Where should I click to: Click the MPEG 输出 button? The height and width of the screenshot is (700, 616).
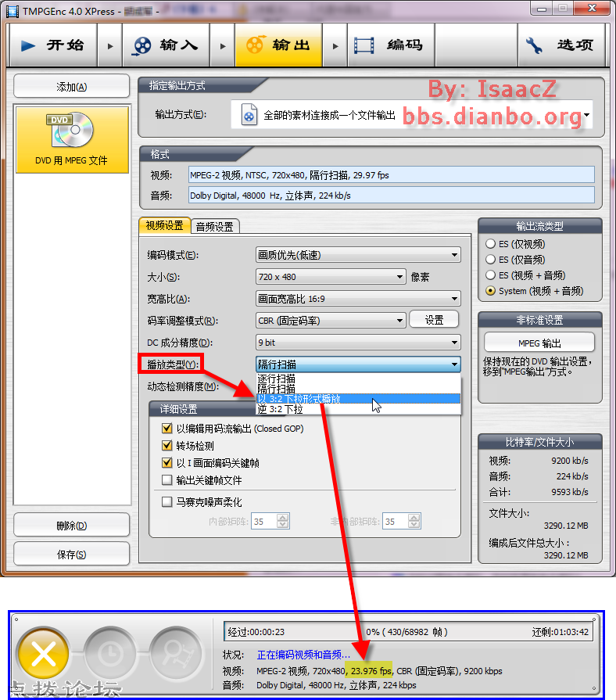539,343
